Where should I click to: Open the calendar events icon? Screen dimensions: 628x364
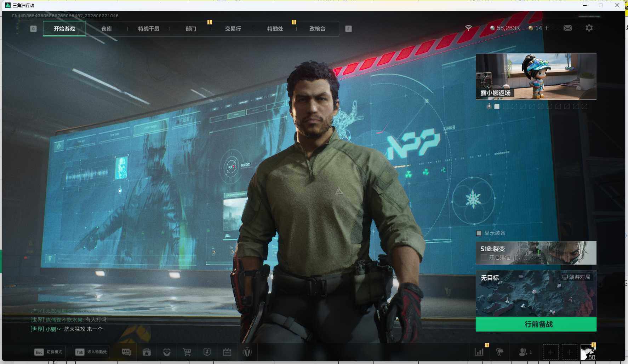point(227,352)
